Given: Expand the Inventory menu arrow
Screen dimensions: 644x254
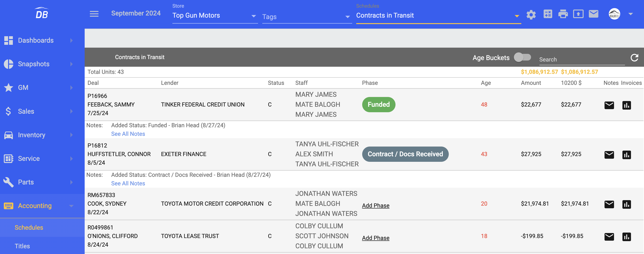Looking at the screenshot, I should [x=72, y=135].
